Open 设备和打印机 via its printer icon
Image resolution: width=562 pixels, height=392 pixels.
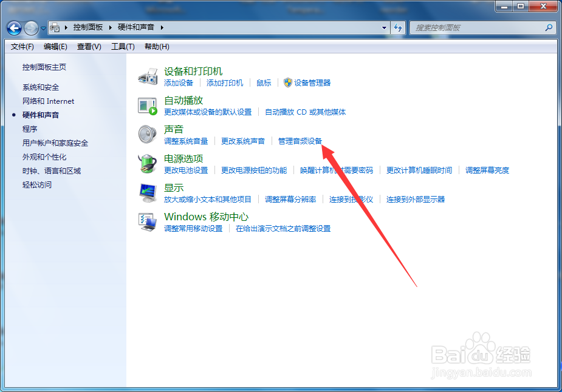[147, 75]
